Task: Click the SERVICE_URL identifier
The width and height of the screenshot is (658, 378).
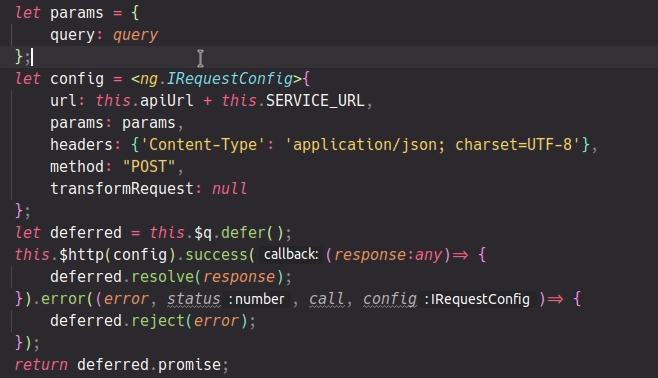Action: click(x=315, y=101)
